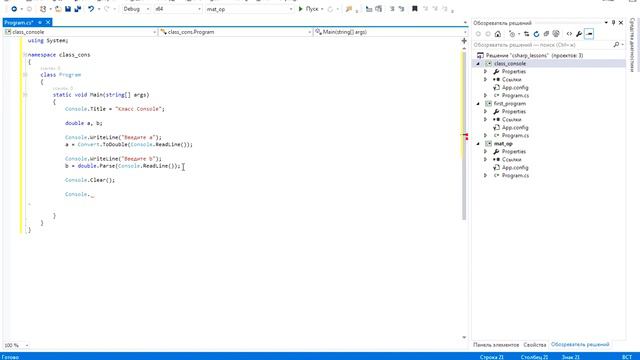Click the Home icon in Solution Explorer
640x360 pixels.
click(498, 34)
